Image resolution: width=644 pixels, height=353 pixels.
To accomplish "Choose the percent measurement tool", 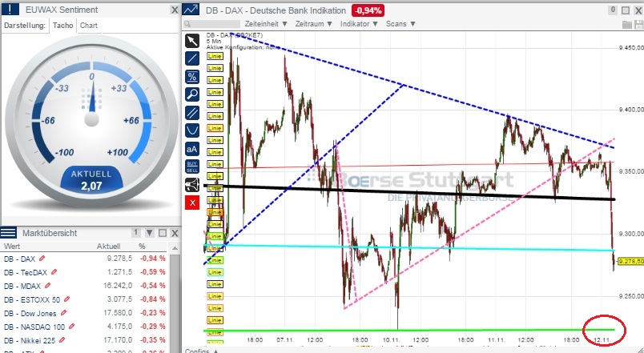I will pos(192,77).
